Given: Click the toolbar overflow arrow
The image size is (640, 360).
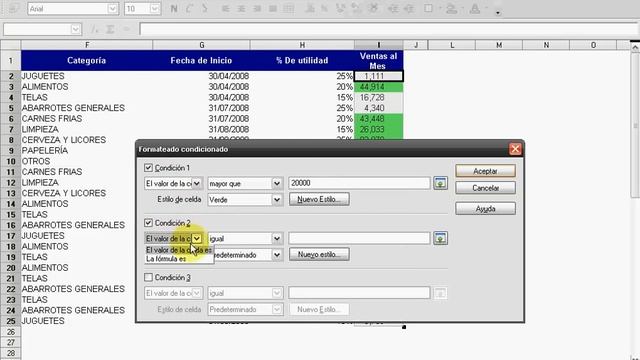Looking at the screenshot, I should tap(498, 13).
